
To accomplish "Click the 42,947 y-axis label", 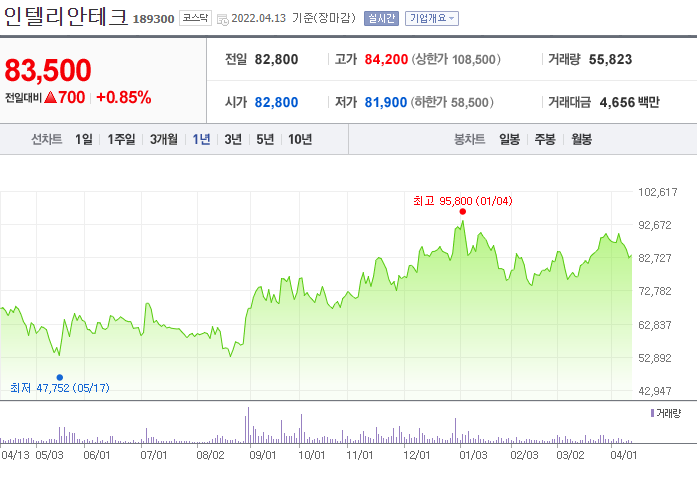I will (x=655, y=391).
